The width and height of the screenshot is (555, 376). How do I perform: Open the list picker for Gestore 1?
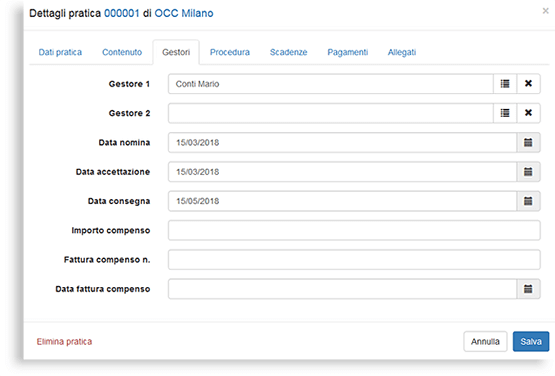click(505, 84)
